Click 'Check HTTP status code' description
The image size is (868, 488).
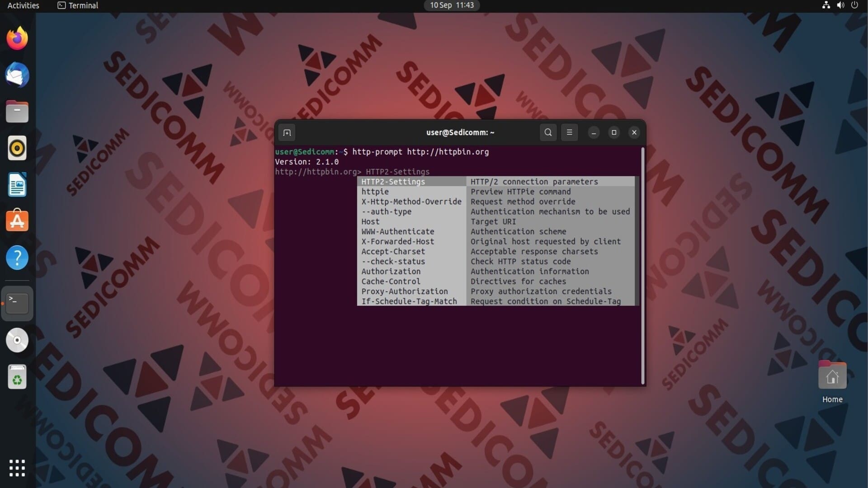pos(520,261)
